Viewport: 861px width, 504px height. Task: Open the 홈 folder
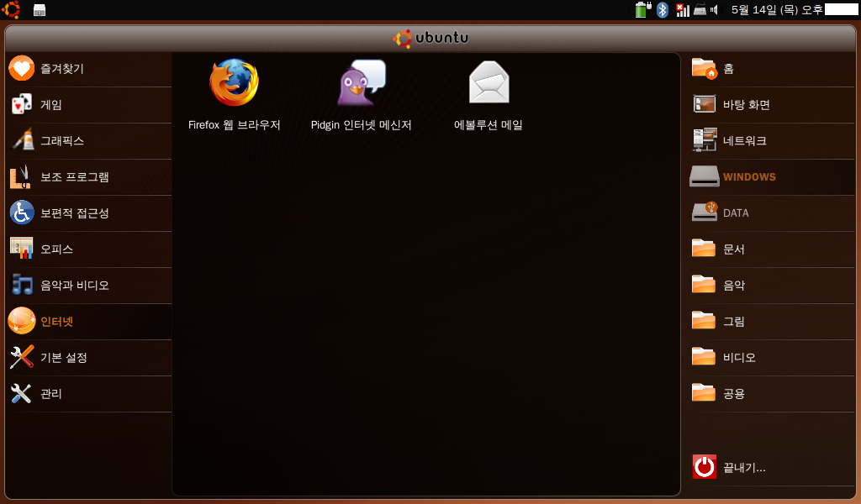pos(772,69)
